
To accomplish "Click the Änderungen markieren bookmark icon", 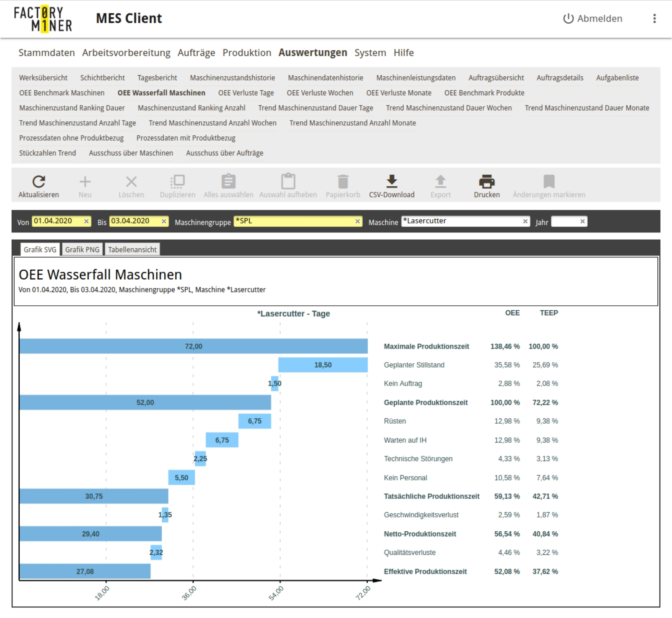I will coord(549,181).
